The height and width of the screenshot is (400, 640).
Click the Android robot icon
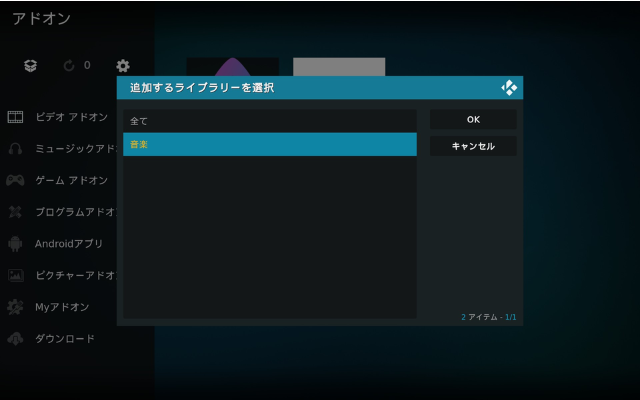[15, 244]
